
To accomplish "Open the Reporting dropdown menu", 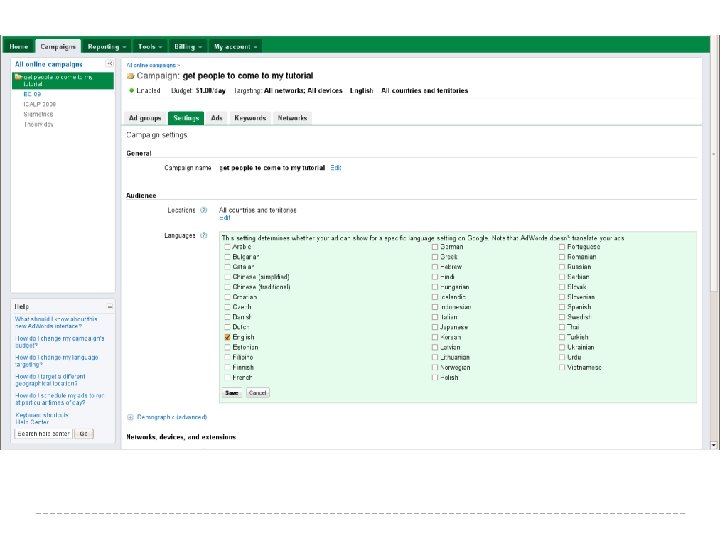I will (107, 46).
